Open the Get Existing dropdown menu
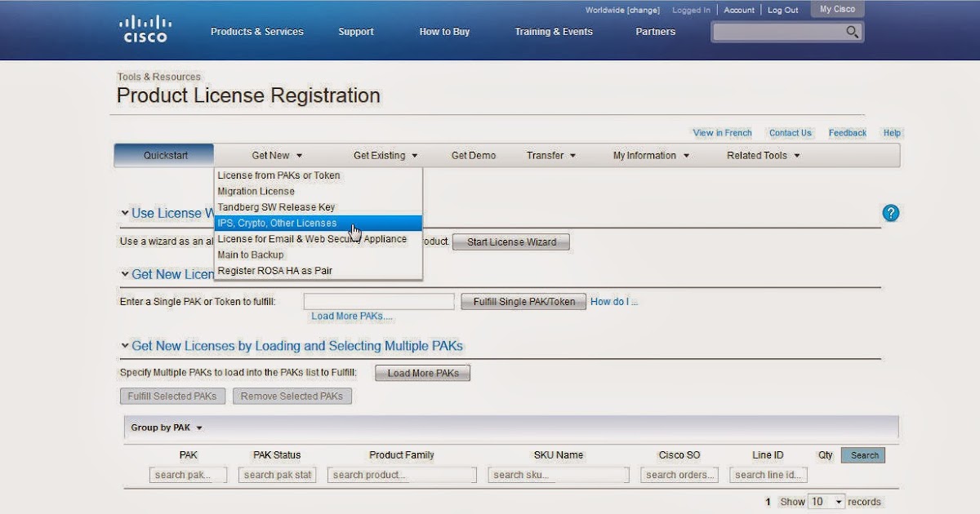This screenshot has height=514, width=980. [385, 155]
